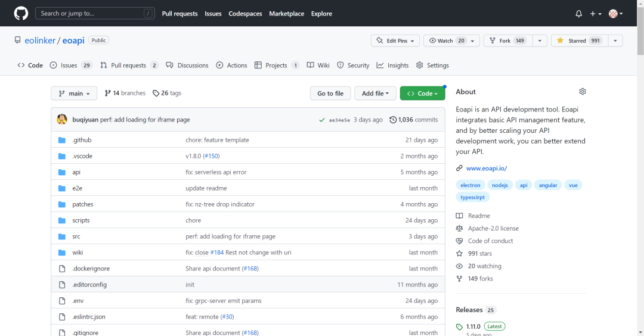Focus the Search or jump to field
Image resolution: width=644 pixels, height=336 pixels.
95,13
